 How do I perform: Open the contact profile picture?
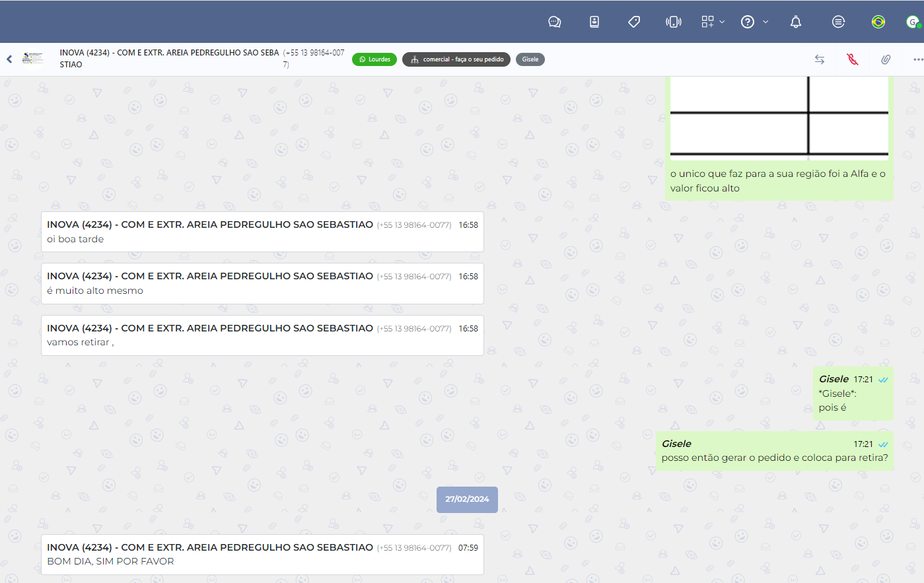(32, 59)
